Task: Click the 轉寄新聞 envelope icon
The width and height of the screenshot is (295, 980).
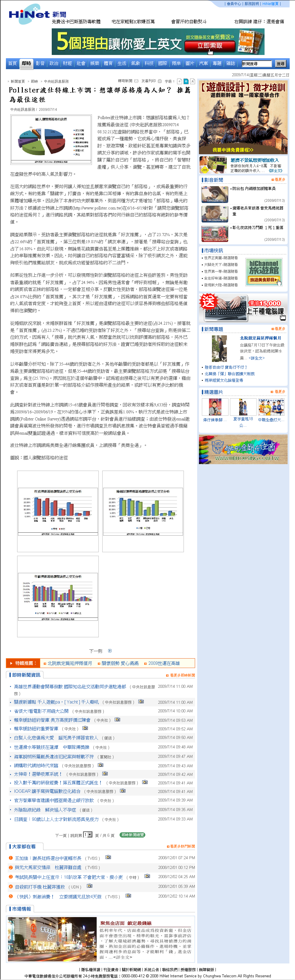Action: [x=136, y=81]
